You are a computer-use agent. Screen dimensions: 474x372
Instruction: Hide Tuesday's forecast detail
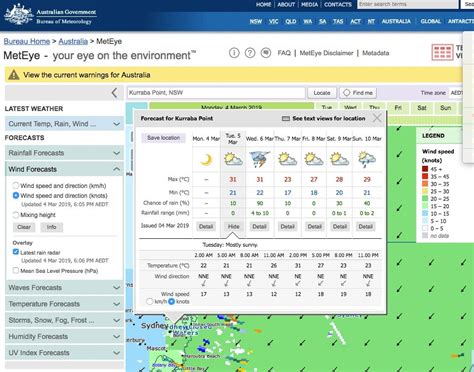click(233, 227)
